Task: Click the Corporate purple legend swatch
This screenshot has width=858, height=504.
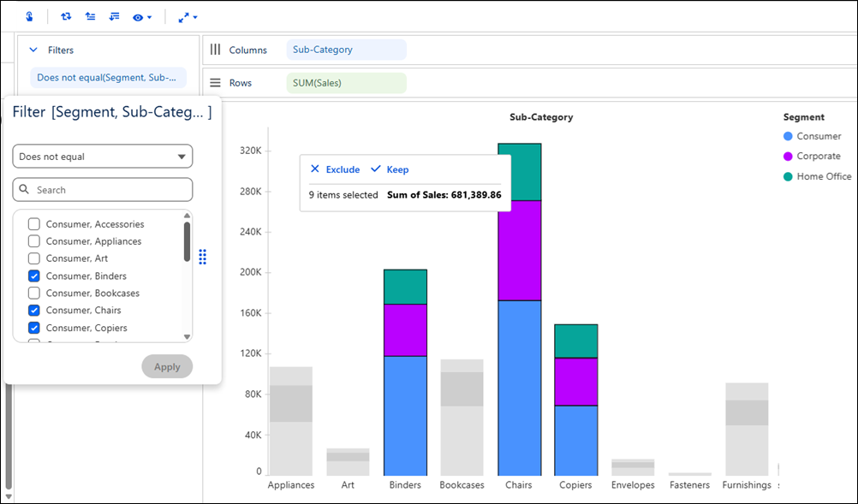Action: (788, 157)
